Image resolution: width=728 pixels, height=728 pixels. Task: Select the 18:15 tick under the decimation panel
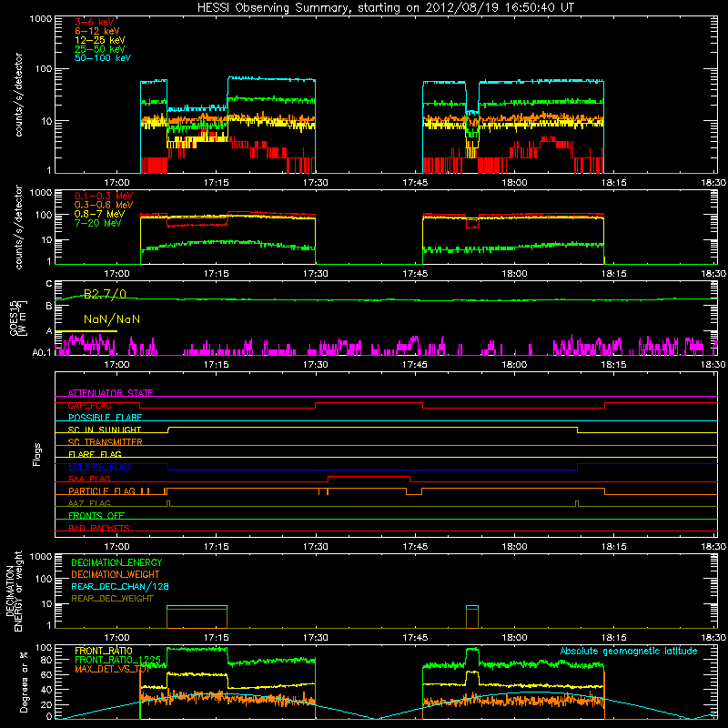613,638
